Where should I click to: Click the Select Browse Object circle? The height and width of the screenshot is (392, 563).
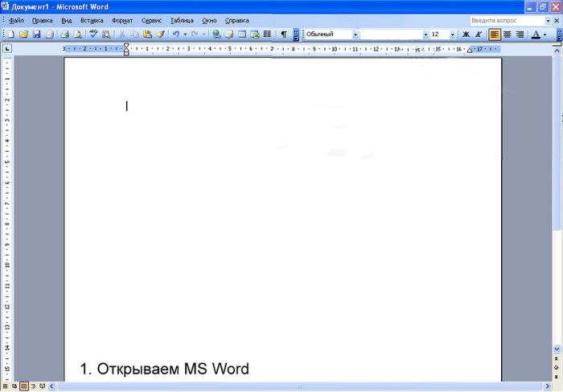[557, 367]
